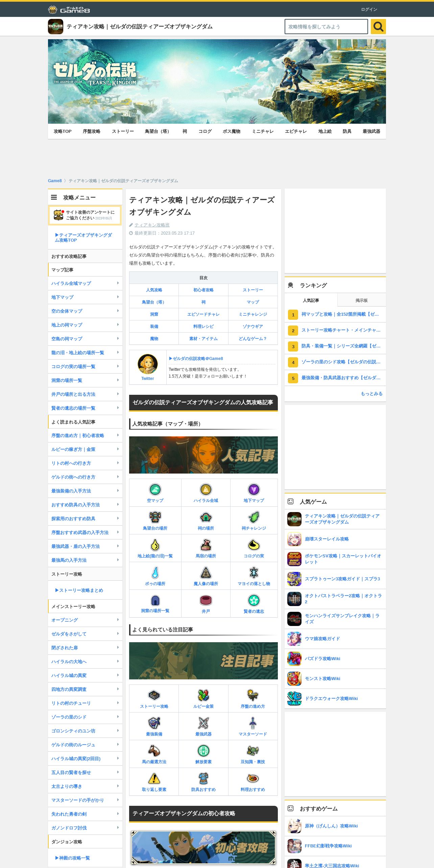
Task: Click the Game8 logo in header
Action: (69, 9)
